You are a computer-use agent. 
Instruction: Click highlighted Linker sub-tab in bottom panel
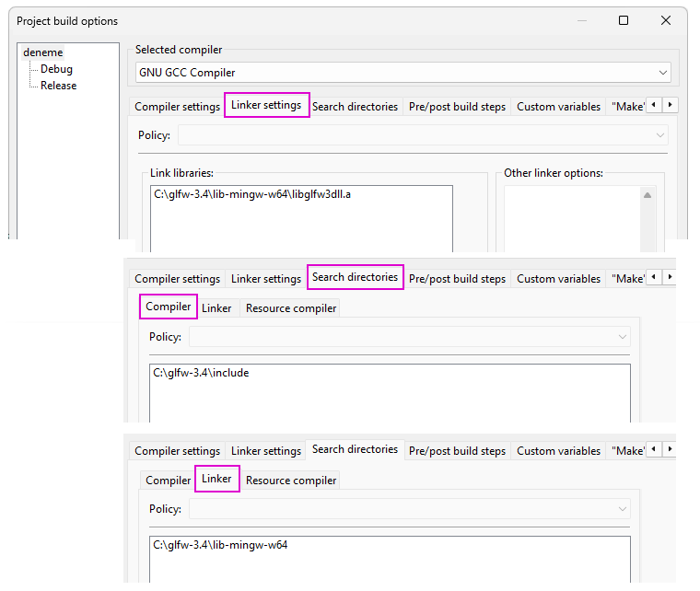tap(216, 479)
